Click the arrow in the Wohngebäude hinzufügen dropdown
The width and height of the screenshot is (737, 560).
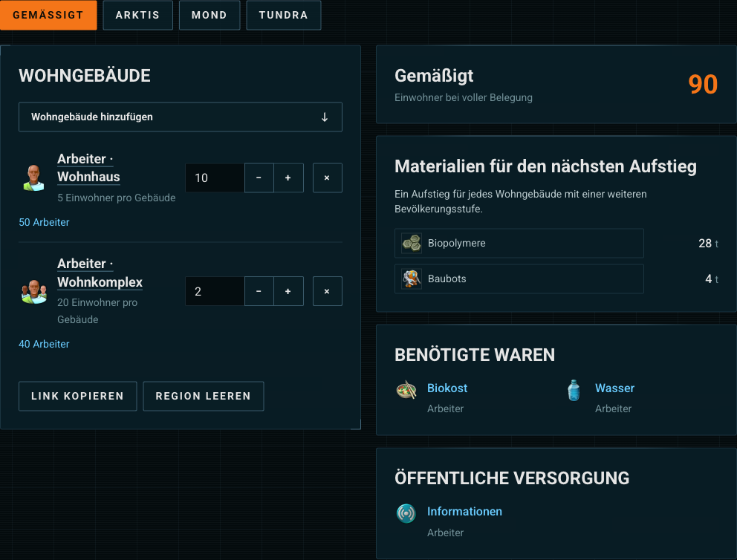(325, 117)
